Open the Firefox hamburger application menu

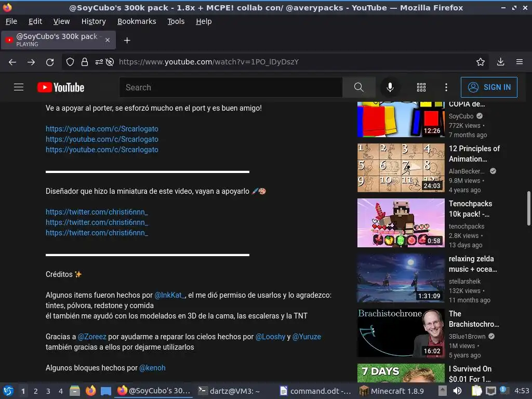[x=520, y=62]
